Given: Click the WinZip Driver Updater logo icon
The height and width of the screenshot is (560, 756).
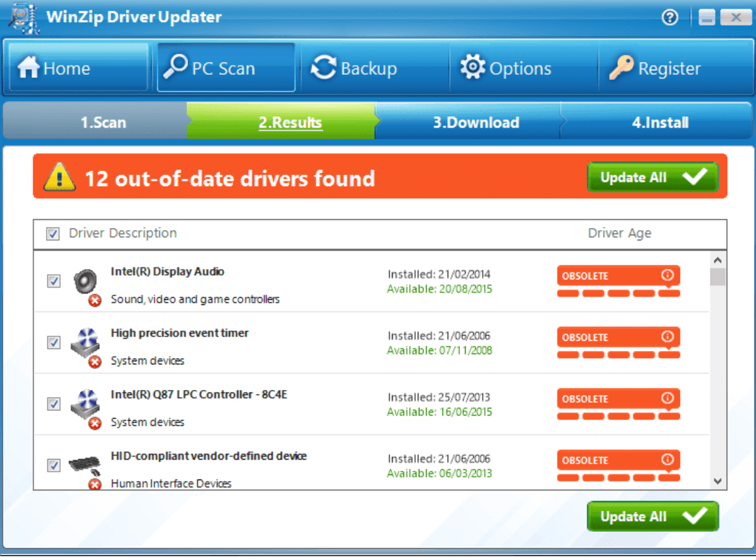Looking at the screenshot, I should 23,17.
